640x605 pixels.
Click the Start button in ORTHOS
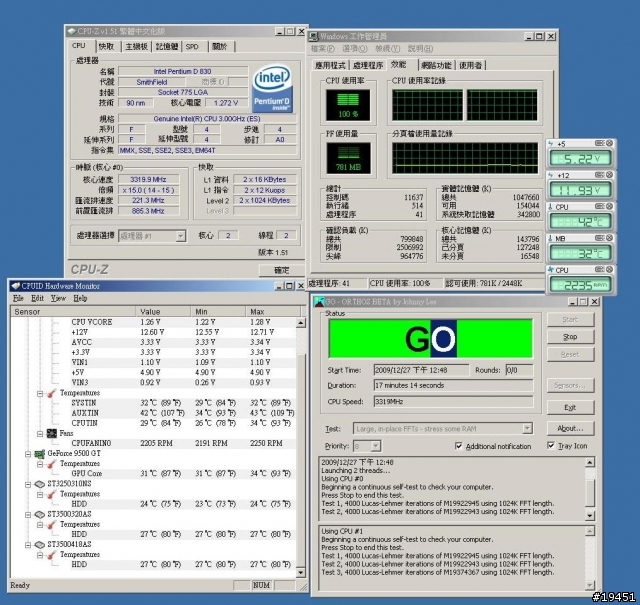pyautogui.click(x=570, y=320)
